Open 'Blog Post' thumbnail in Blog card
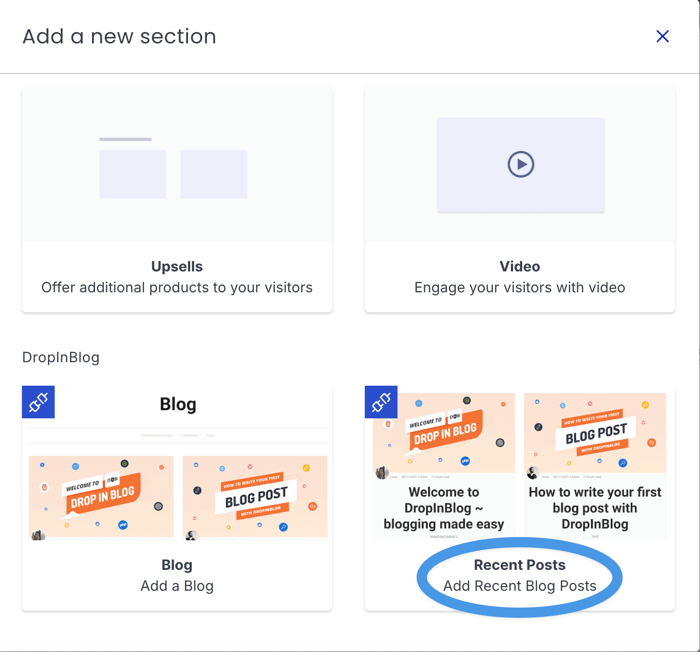Viewport: 700px width, 652px height. pos(255,496)
